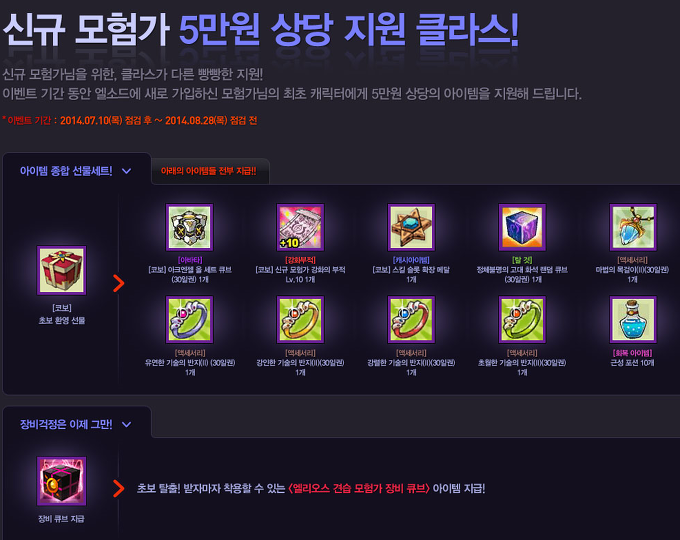Switch to 아래의 아이템들 전부 지급!! tab
680x540 pixels.
tap(209, 171)
